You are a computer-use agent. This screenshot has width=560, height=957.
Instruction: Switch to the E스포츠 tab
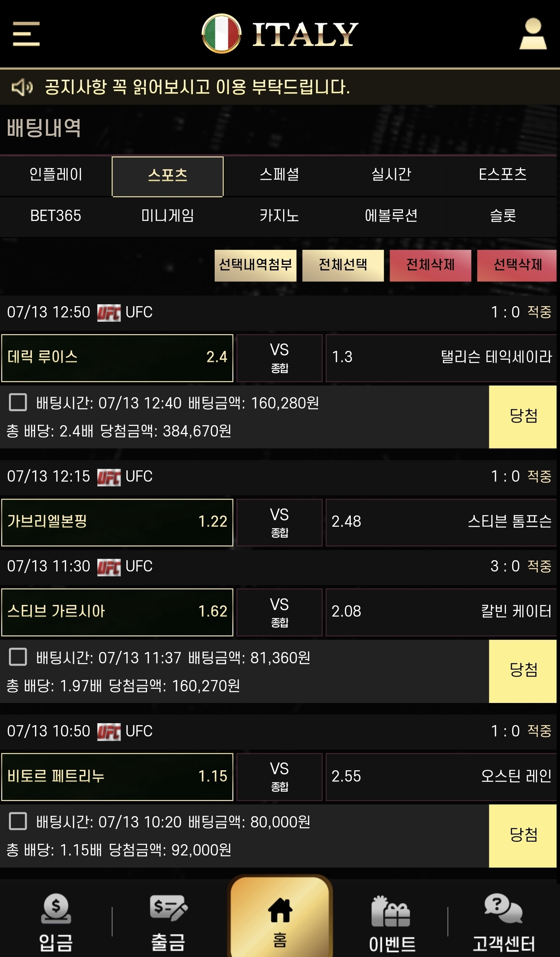(x=503, y=175)
